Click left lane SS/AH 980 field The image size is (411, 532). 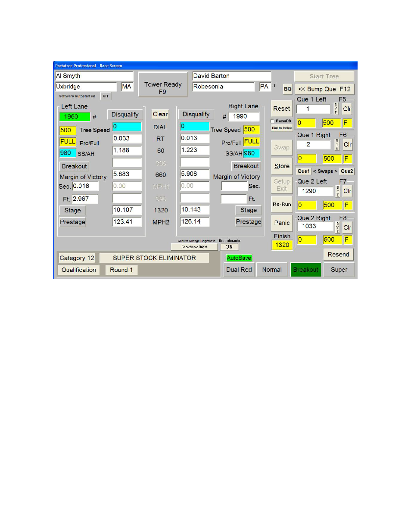click(68, 153)
